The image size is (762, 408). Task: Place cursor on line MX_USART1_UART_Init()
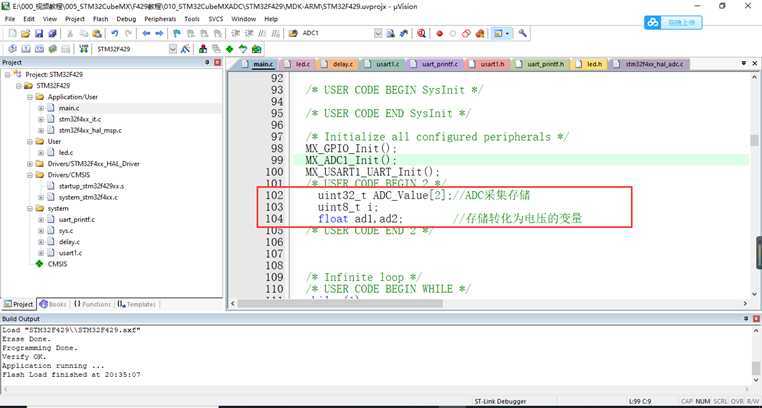[x=372, y=172]
